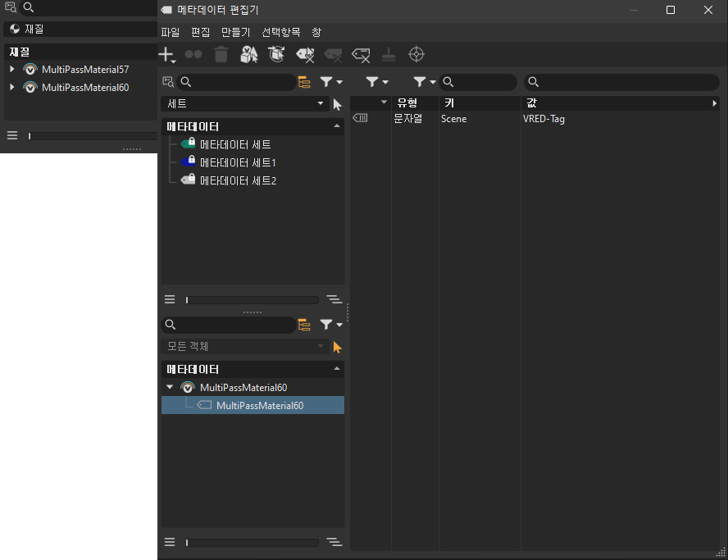The width and height of the screenshot is (728, 560).
Task: Click the hamburger icon at bottom of objects panel
Action: 170,542
